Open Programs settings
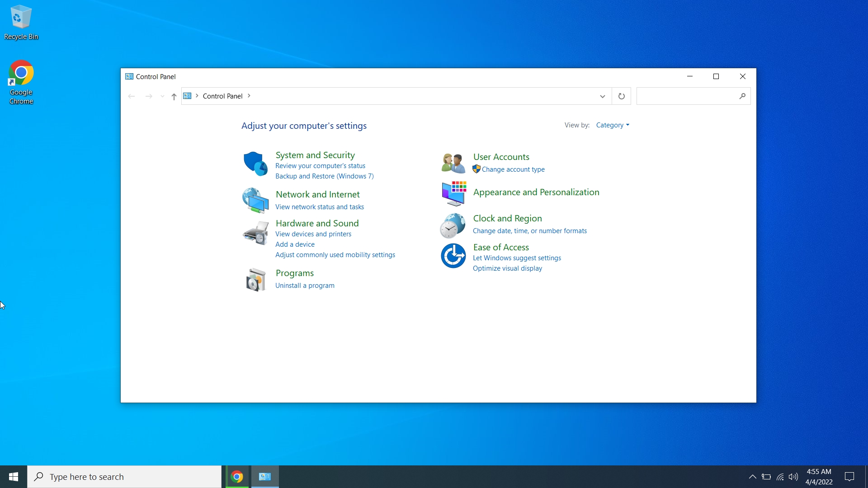Viewport: 868px width, 488px height. coord(295,272)
